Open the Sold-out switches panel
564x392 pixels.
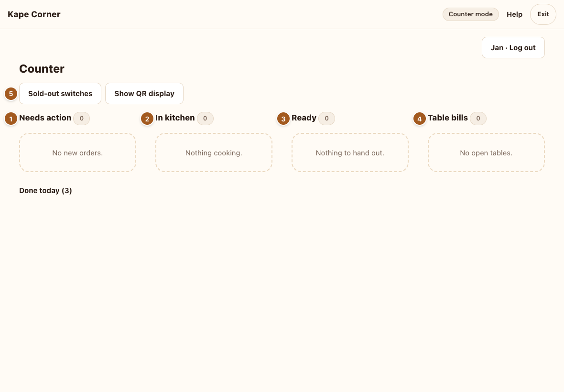(x=60, y=94)
